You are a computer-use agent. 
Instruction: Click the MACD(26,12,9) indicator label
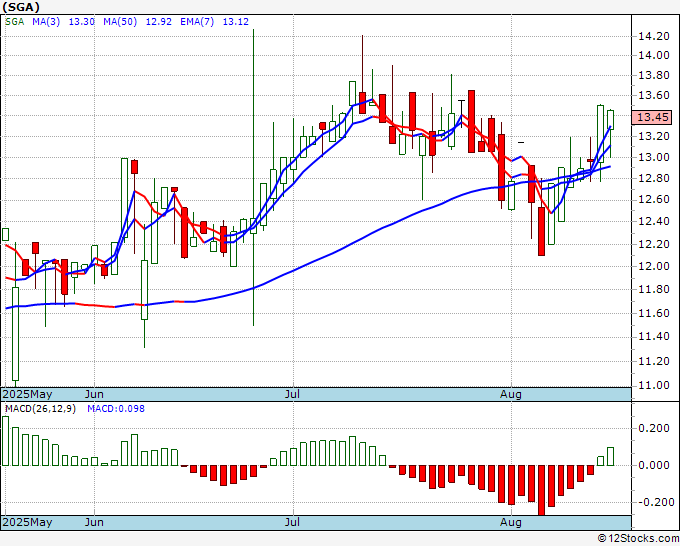click(x=40, y=409)
